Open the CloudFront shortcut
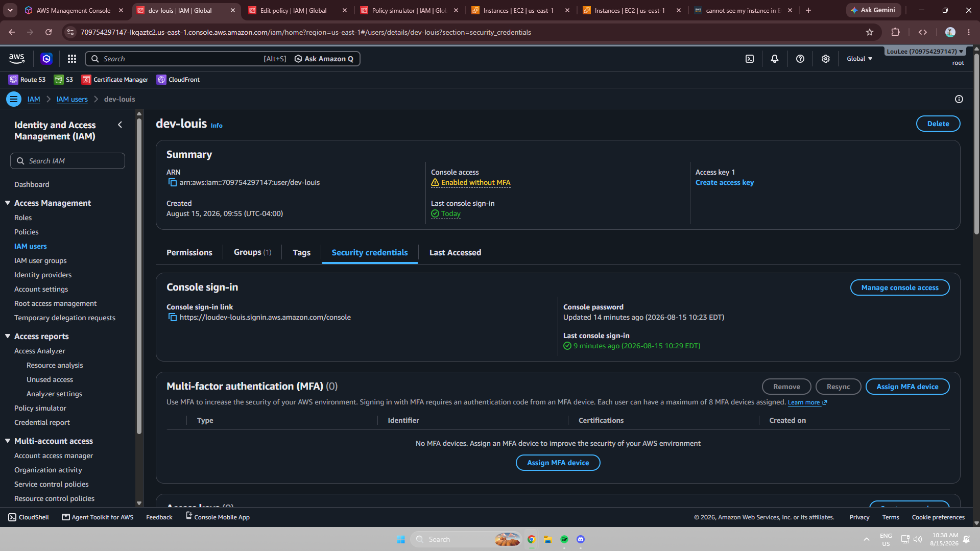 pyautogui.click(x=178, y=80)
